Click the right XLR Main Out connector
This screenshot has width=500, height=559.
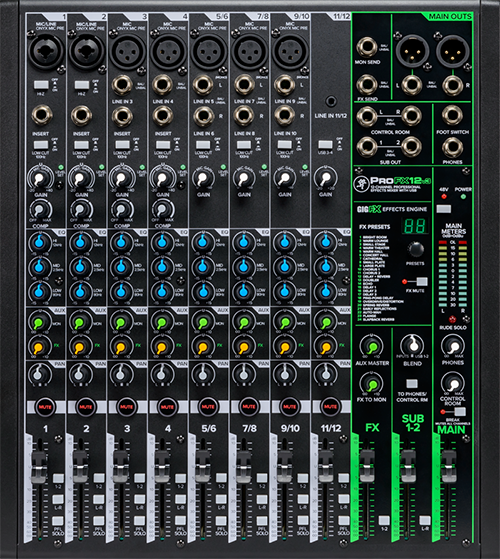453,51
